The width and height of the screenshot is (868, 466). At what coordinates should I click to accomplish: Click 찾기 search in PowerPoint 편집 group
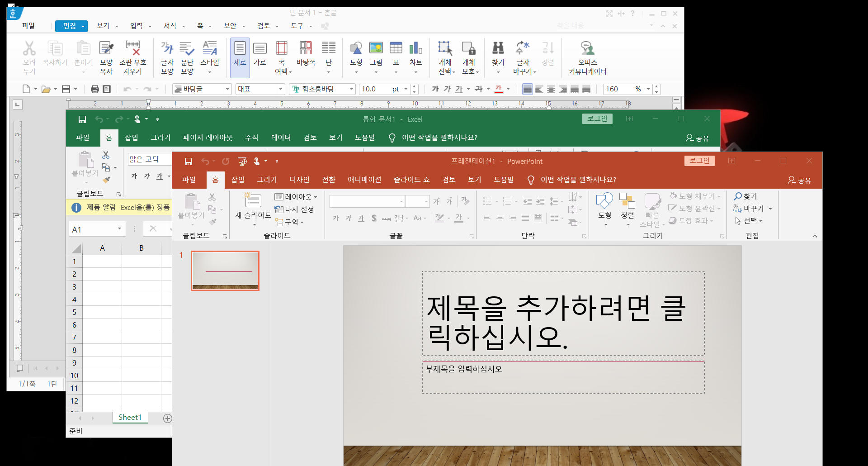745,196
